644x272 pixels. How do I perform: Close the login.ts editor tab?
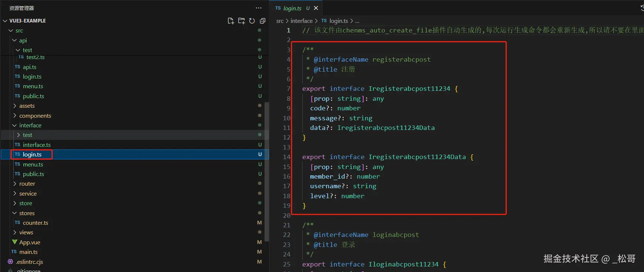tap(316, 8)
